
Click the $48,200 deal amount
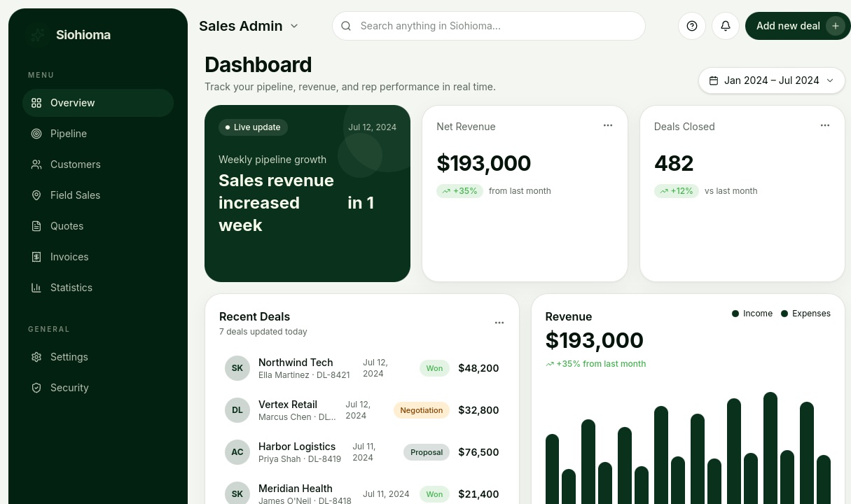point(478,368)
